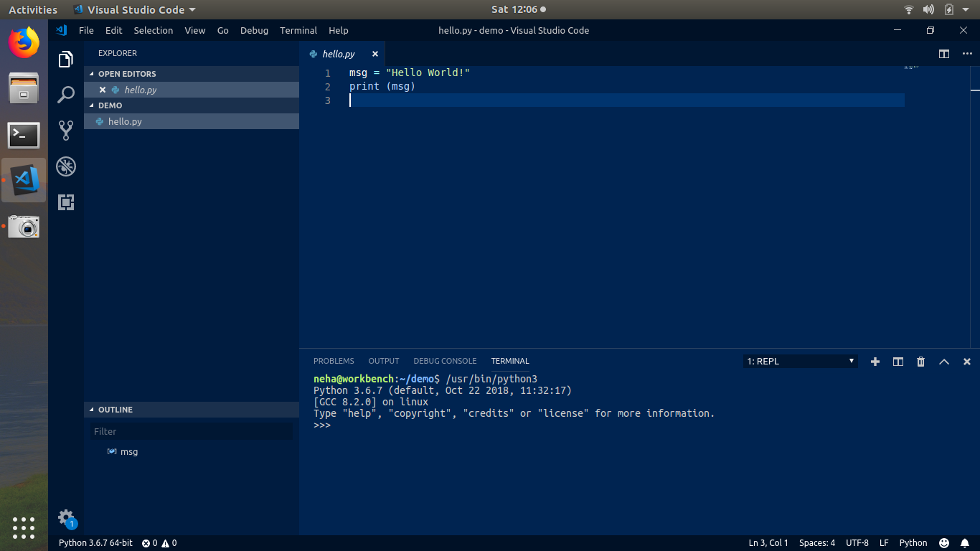This screenshot has width=980, height=551.
Task: Open the View menu
Action: point(195,30)
